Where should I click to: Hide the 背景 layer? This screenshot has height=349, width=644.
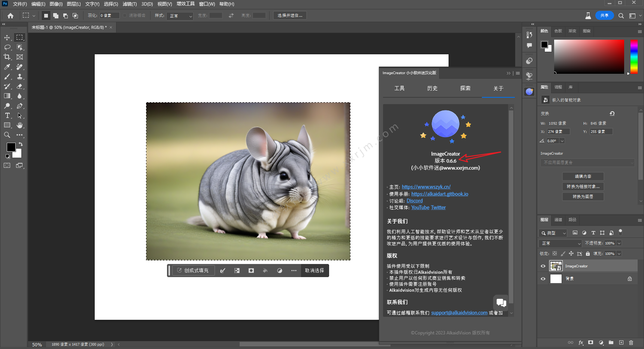pos(543,279)
